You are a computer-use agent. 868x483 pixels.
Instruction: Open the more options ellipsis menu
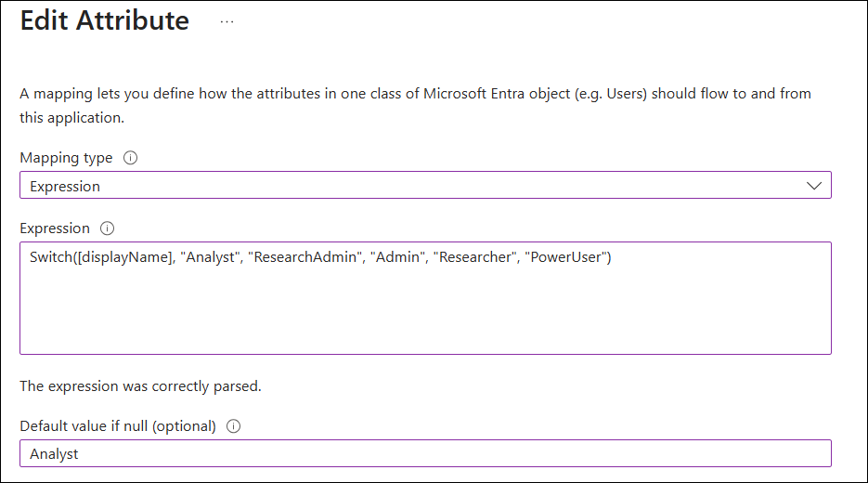point(227,21)
